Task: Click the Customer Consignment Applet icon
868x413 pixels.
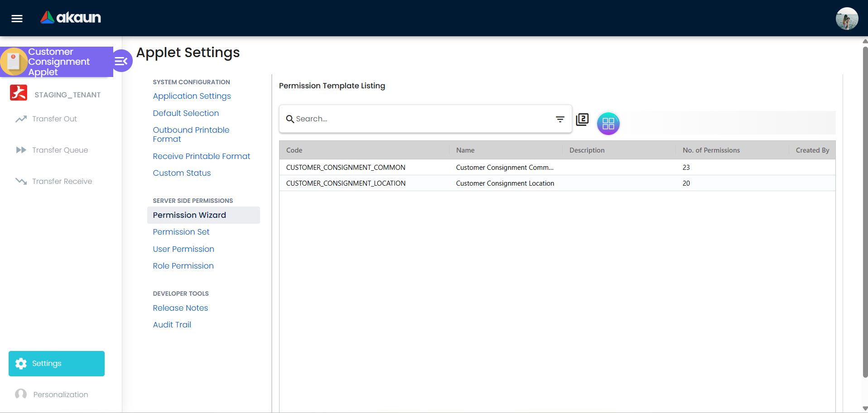Action: [14, 62]
